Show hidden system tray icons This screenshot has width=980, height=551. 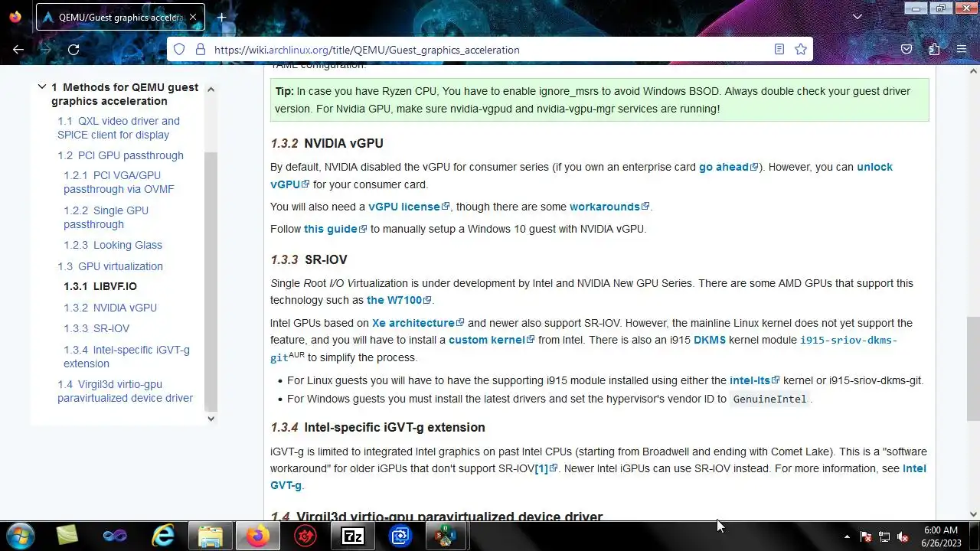point(847,537)
